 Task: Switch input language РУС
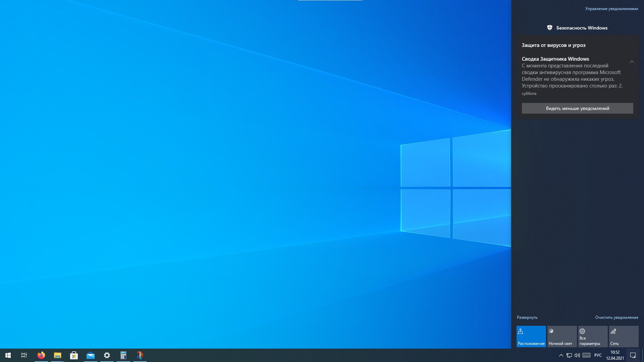click(598, 355)
